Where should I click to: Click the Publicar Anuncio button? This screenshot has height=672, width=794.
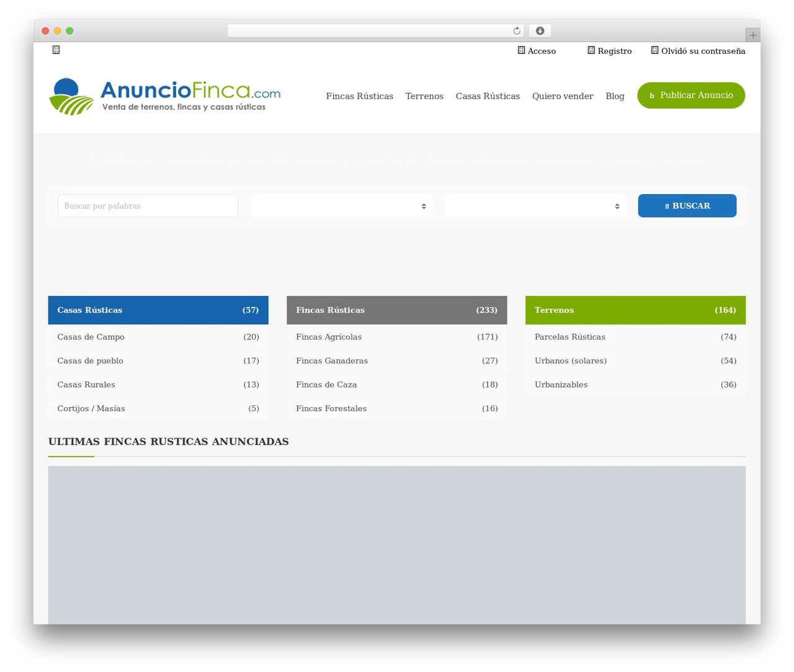click(691, 95)
